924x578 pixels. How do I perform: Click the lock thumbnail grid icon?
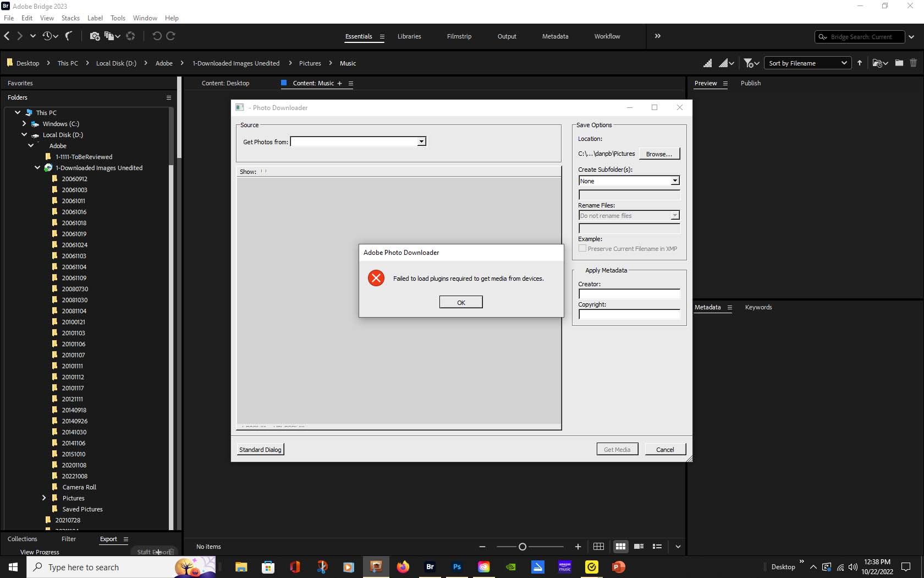599,547
